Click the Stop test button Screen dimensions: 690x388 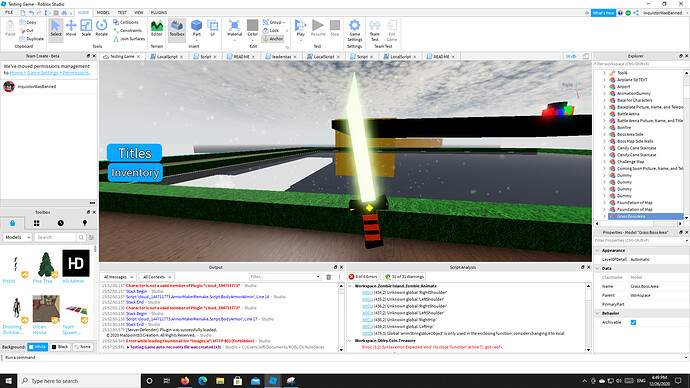click(x=335, y=29)
